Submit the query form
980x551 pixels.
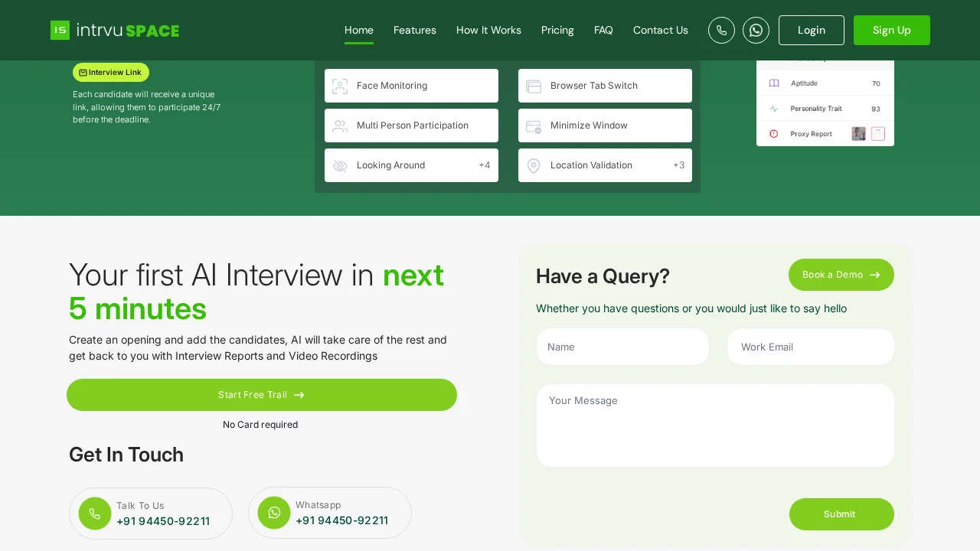click(841, 514)
